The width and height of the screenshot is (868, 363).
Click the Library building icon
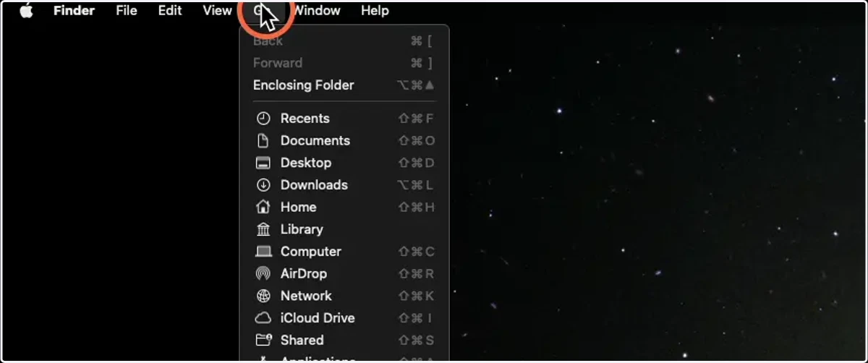pos(263,229)
